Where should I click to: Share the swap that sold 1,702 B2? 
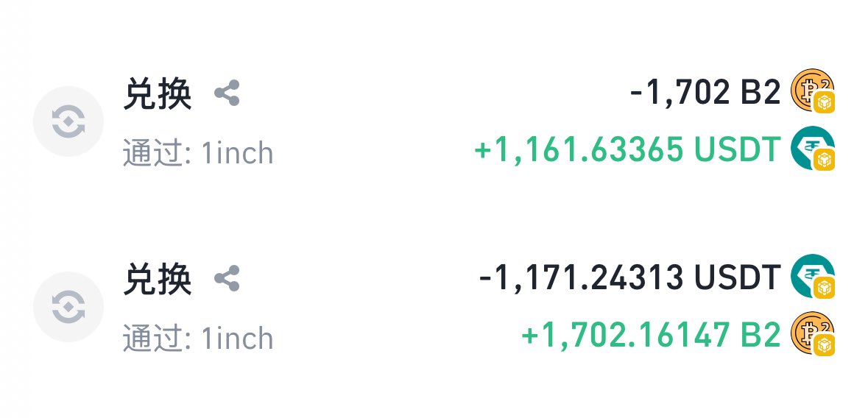click(x=227, y=93)
